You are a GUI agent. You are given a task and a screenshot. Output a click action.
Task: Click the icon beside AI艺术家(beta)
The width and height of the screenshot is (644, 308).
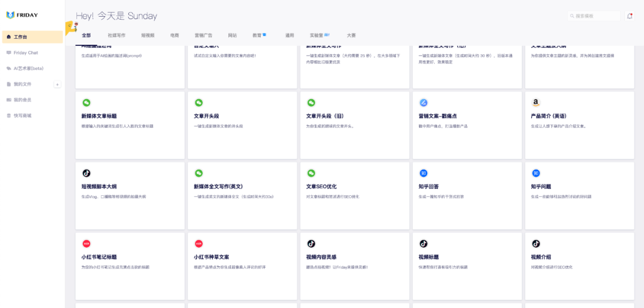(x=8, y=68)
